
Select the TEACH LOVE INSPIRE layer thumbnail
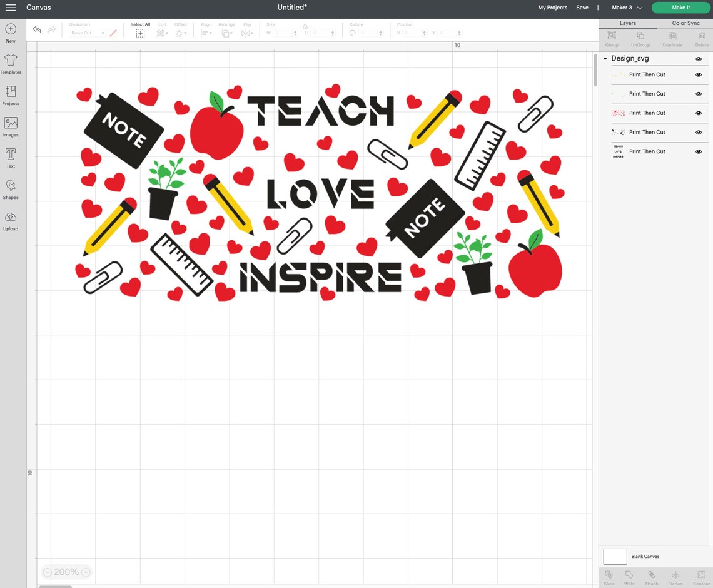[617, 151]
